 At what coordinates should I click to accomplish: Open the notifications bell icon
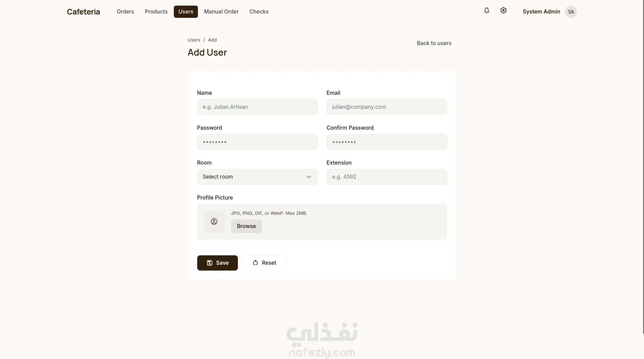point(486,10)
